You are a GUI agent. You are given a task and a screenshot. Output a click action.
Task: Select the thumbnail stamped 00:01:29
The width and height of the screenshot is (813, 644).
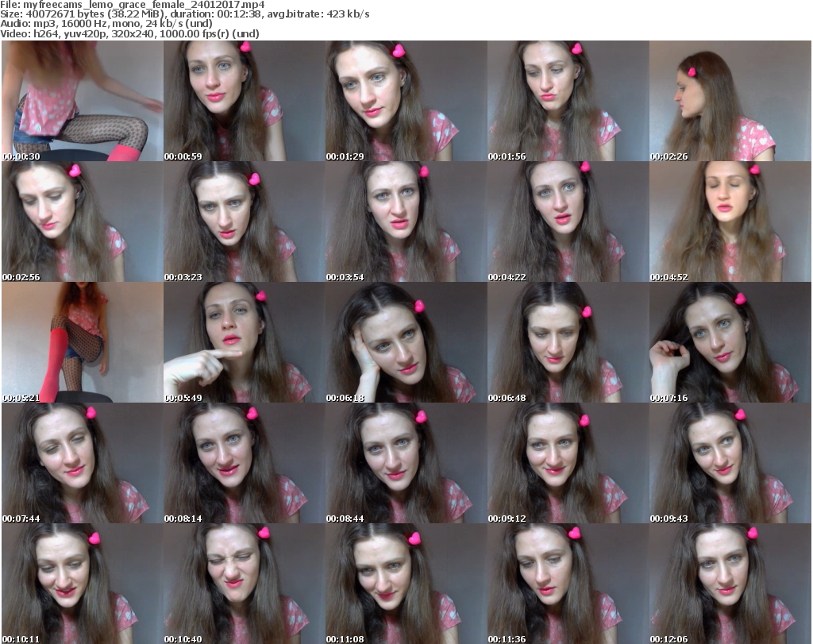click(x=406, y=101)
